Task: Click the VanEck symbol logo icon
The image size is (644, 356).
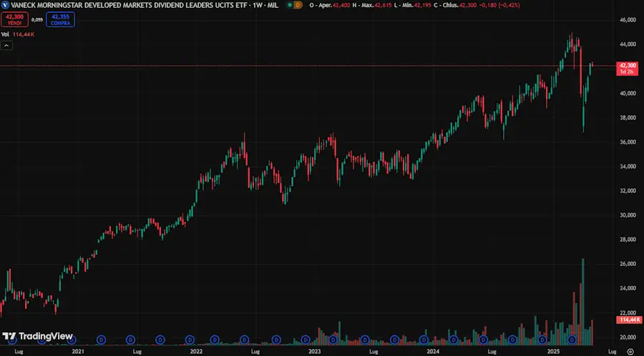Action: [x=5, y=5]
